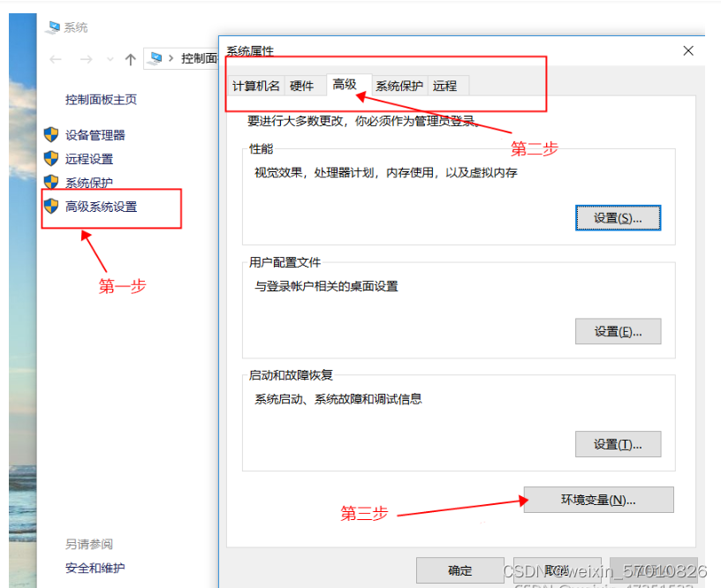Open 环境变量(N)... dialog

(599, 500)
